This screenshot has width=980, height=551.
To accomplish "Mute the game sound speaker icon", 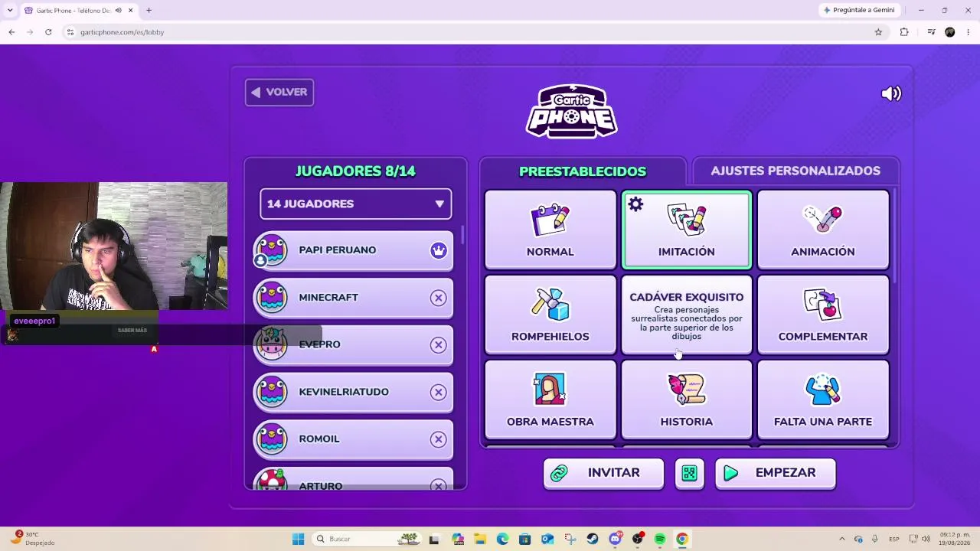I will [x=891, y=93].
